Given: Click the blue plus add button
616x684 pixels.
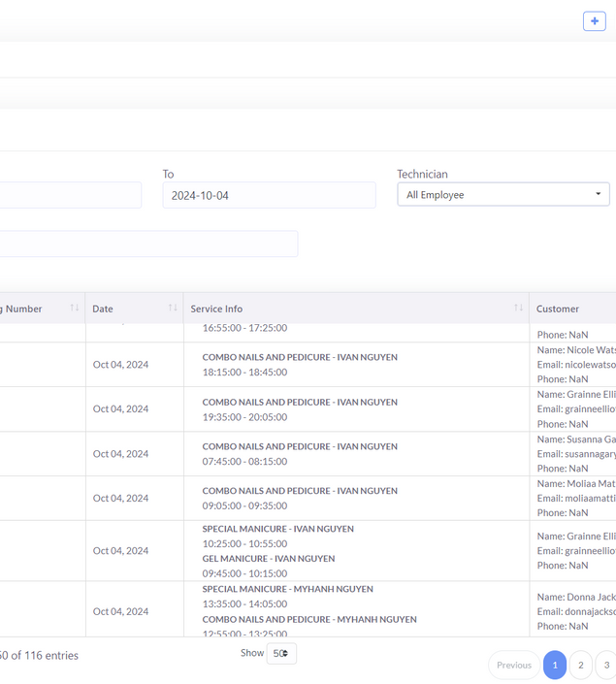Looking at the screenshot, I should (x=594, y=21).
